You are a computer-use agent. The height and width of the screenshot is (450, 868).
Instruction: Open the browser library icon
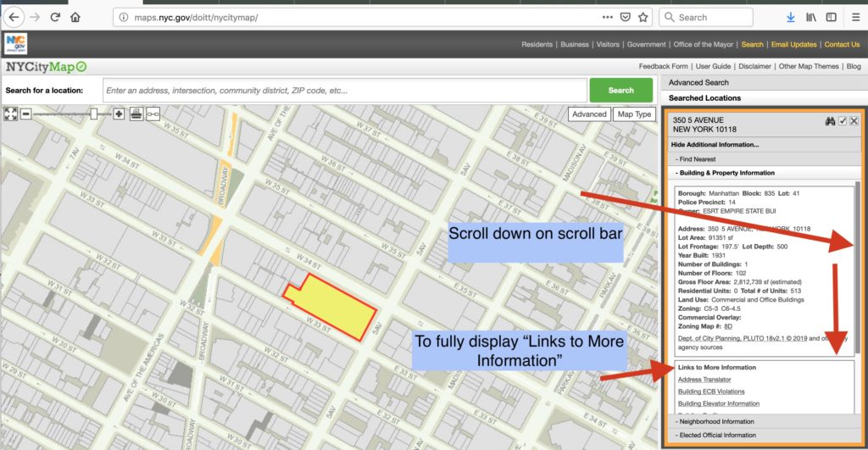coord(811,17)
